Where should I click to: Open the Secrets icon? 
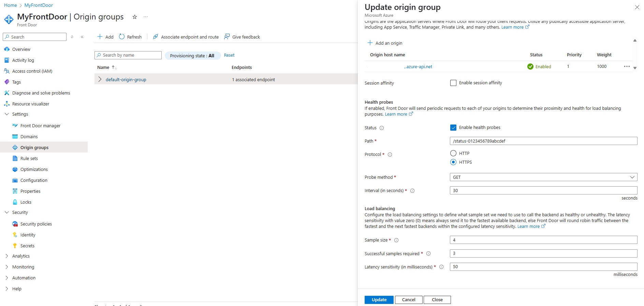[x=15, y=246]
